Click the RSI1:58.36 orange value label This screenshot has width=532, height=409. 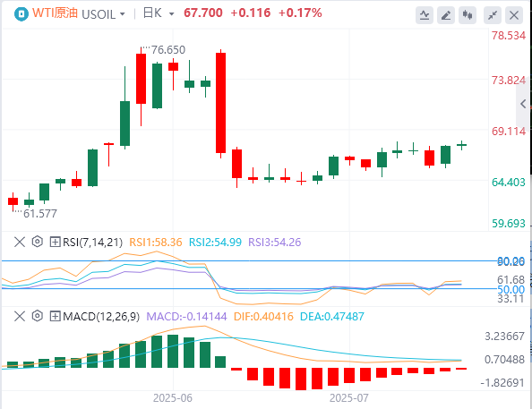point(156,243)
